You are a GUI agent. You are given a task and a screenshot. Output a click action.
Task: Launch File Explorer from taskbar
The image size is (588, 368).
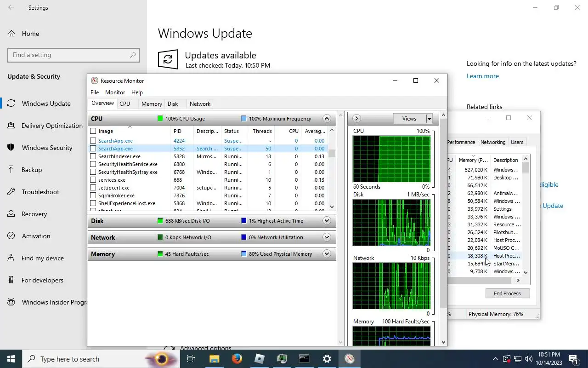coord(215,359)
